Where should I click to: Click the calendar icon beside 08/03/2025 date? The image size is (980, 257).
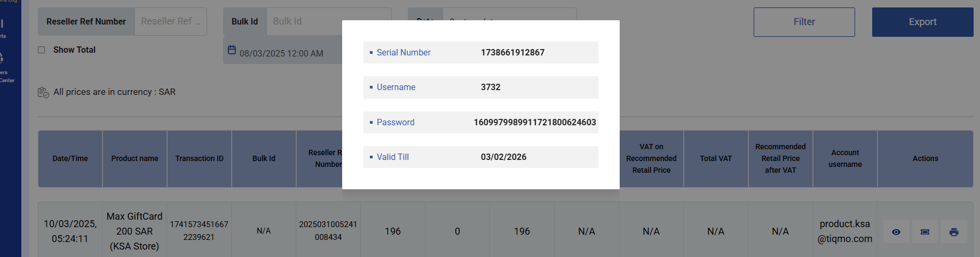click(x=232, y=50)
